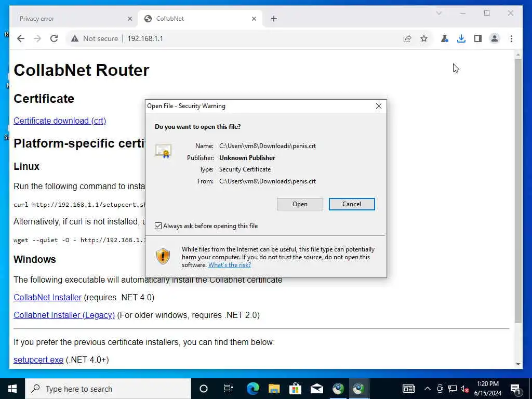
Task: Click the network tray icon
Action: 453,389
